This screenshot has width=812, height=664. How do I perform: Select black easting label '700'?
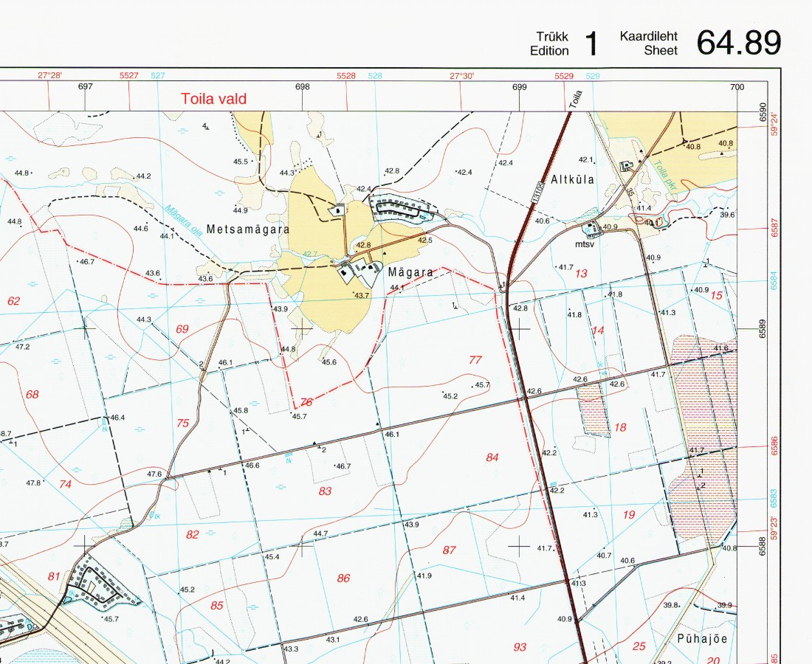click(737, 86)
